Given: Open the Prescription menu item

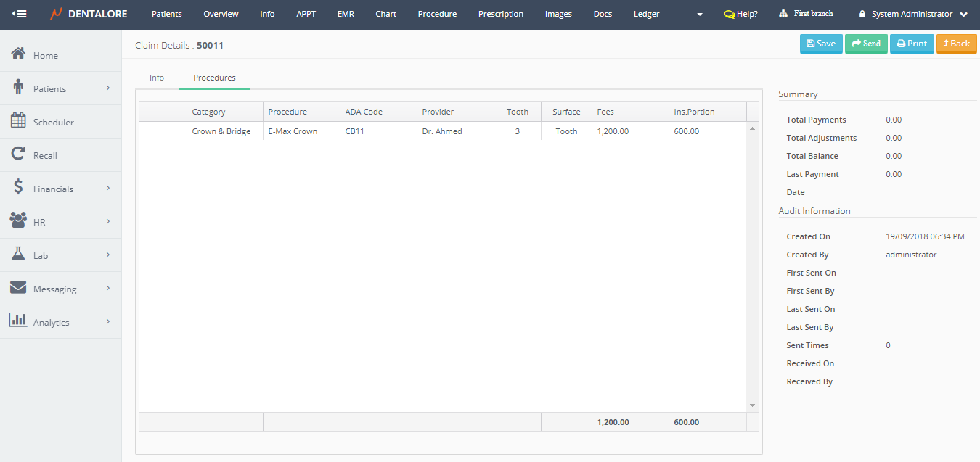Looking at the screenshot, I should click(500, 14).
